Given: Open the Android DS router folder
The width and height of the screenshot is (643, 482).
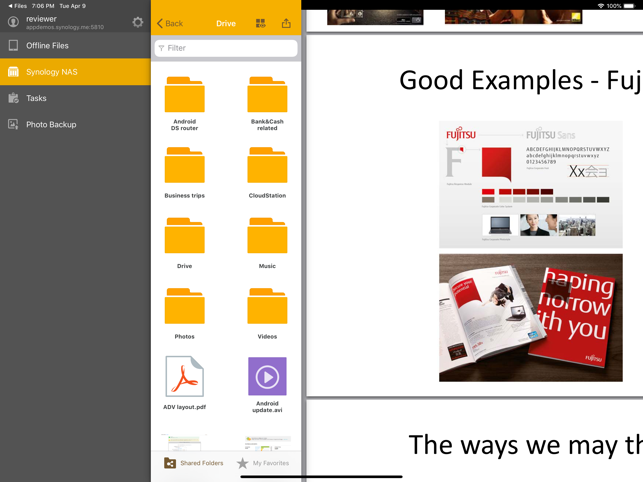Looking at the screenshot, I should [185, 104].
